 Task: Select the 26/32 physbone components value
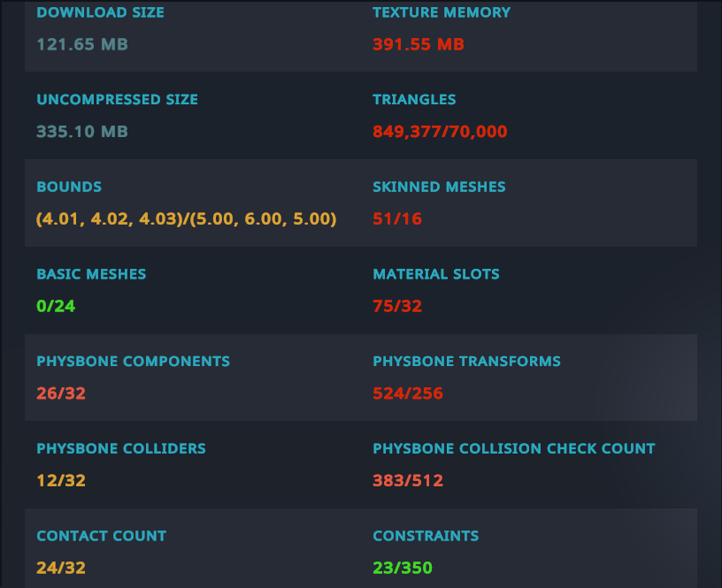click(61, 393)
